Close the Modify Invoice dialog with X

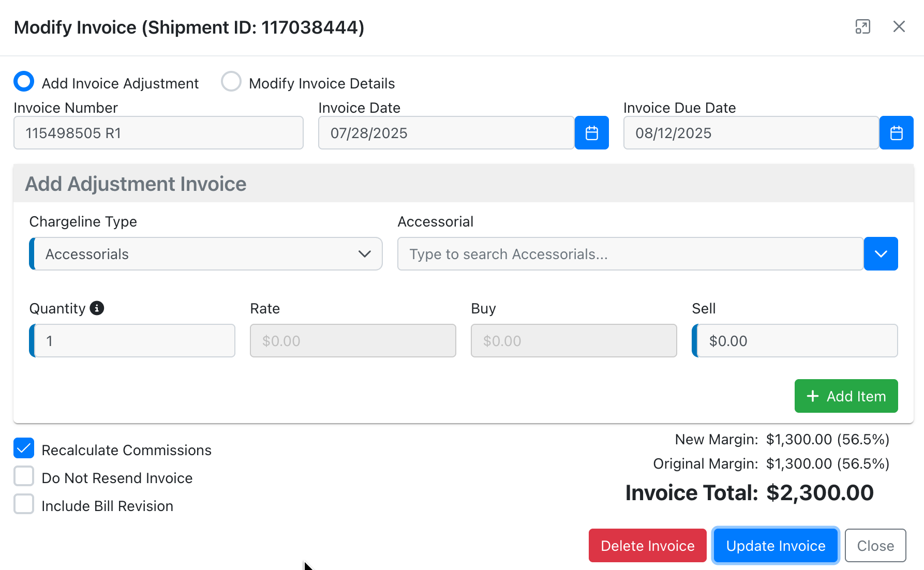click(899, 26)
